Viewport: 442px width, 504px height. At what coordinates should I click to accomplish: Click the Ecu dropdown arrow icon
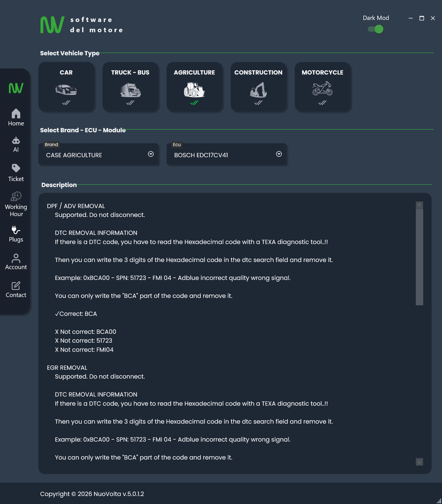279,154
